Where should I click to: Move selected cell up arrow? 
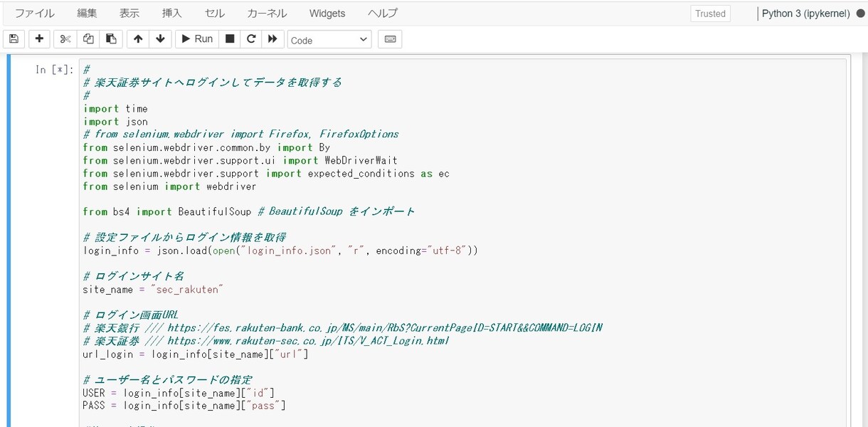[x=138, y=39]
